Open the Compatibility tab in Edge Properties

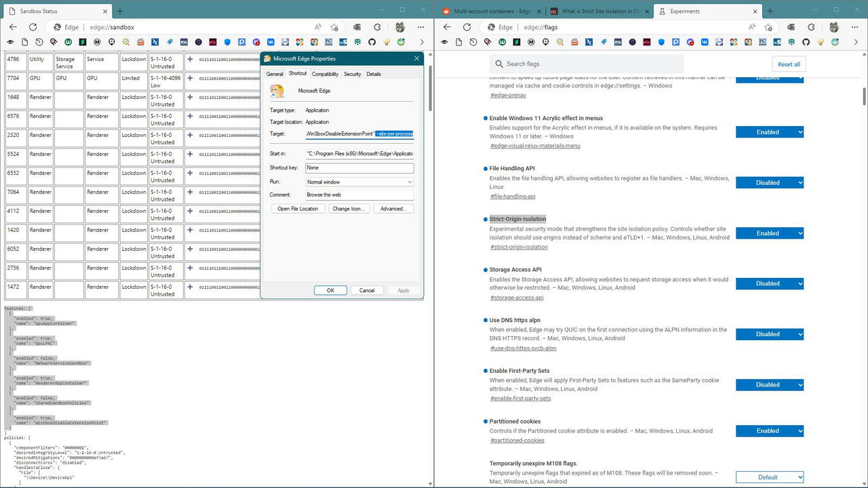pyautogui.click(x=325, y=74)
